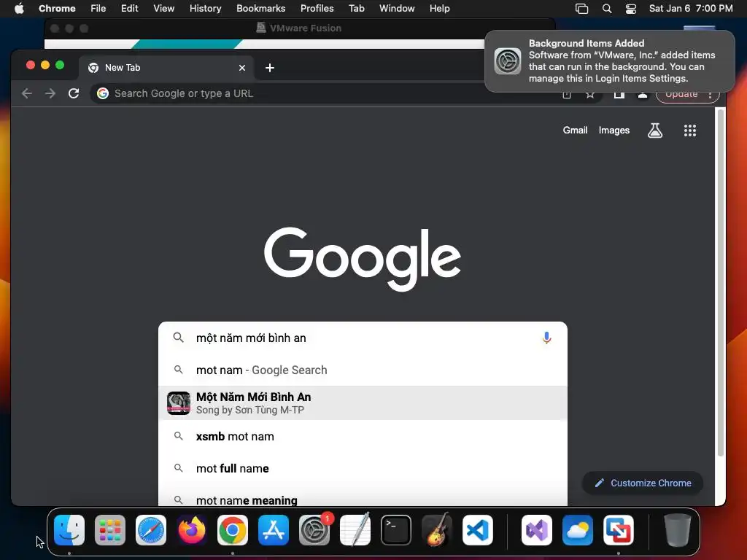Screen dimensions: 747x560
Task: Bookmark this page with star icon
Action: coord(589,94)
